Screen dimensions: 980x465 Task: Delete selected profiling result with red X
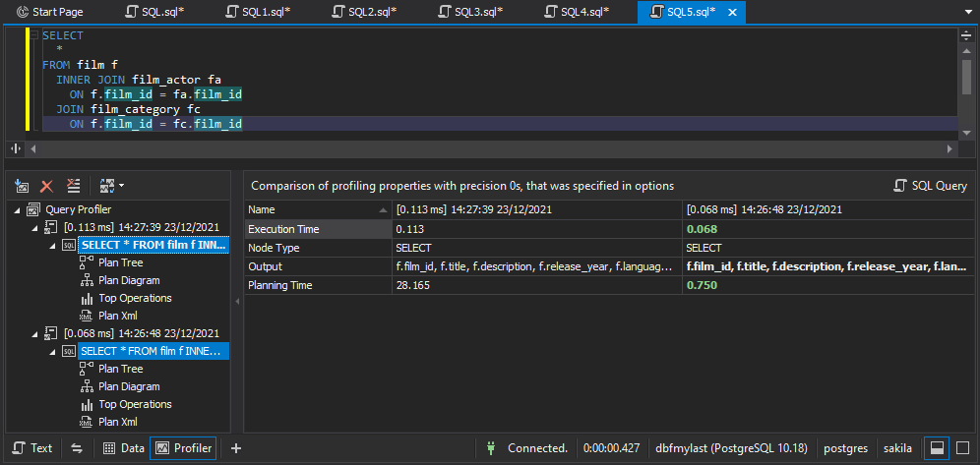(x=47, y=186)
